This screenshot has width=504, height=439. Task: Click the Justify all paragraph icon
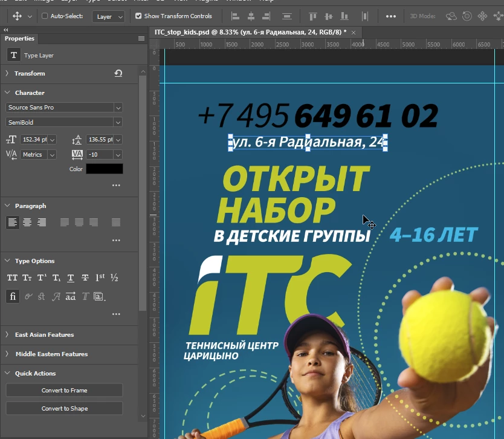pos(115,223)
